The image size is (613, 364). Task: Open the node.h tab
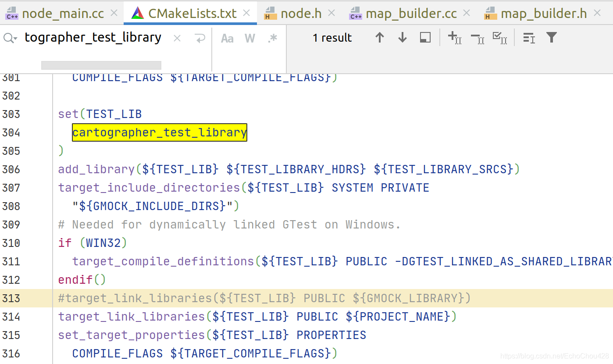(x=301, y=13)
